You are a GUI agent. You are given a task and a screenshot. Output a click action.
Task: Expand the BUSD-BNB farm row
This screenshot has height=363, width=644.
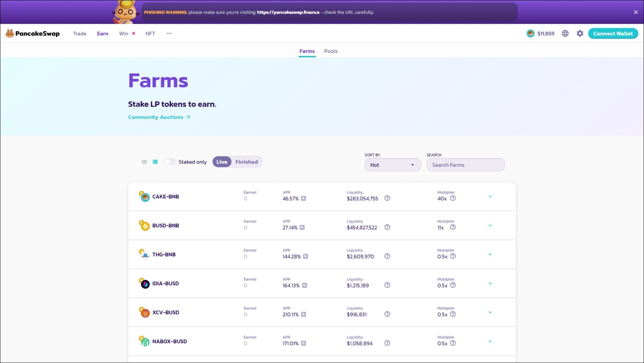point(490,225)
